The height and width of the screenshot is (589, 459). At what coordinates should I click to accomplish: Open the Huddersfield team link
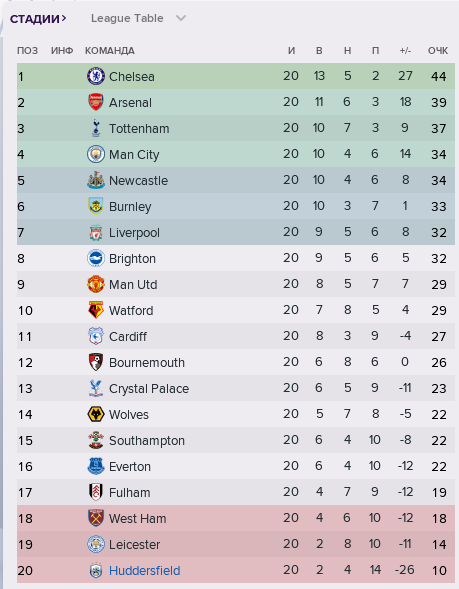pyautogui.click(x=145, y=571)
